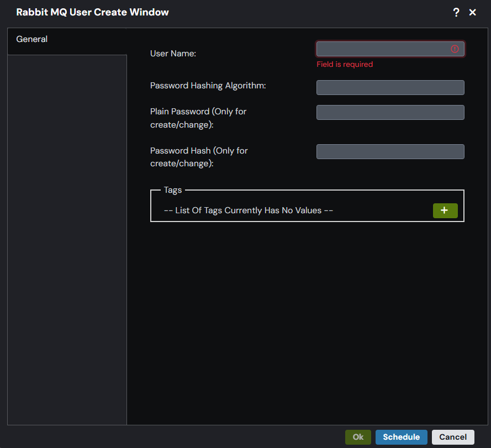The image size is (491, 448).
Task: Click the Password Hash input field
Action: [390, 151]
